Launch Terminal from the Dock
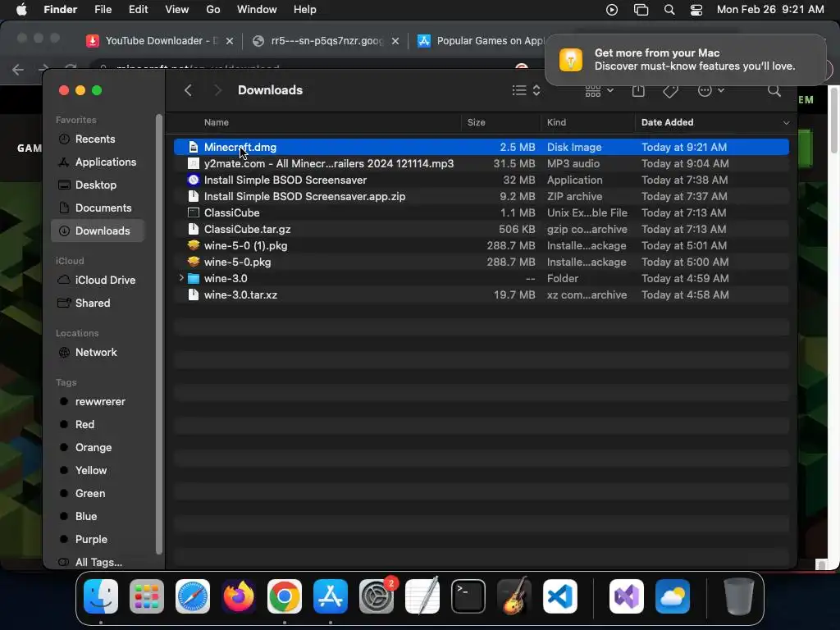The image size is (840, 630). point(468,596)
